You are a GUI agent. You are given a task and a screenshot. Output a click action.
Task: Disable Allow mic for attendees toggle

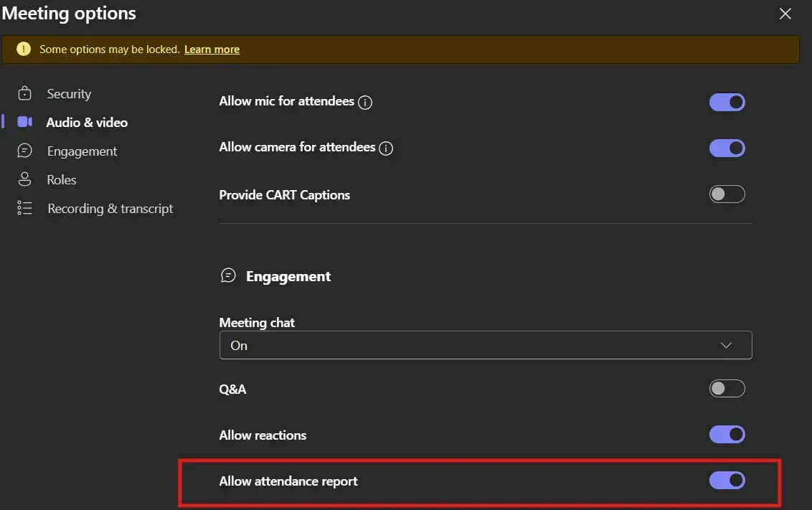click(727, 102)
